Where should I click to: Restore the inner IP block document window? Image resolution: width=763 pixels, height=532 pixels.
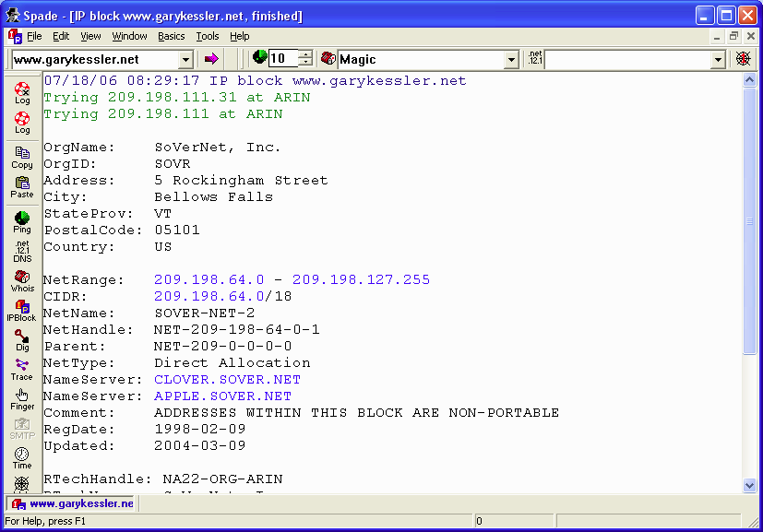pos(733,36)
